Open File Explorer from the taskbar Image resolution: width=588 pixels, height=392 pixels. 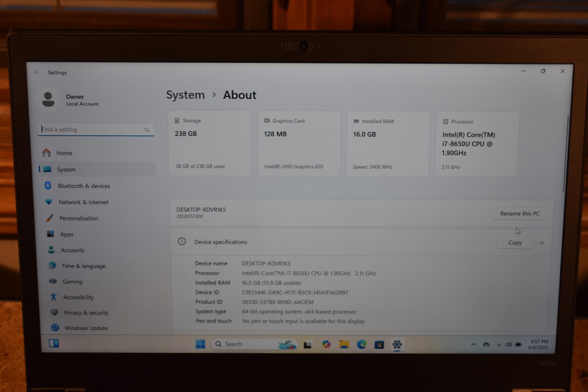(344, 344)
